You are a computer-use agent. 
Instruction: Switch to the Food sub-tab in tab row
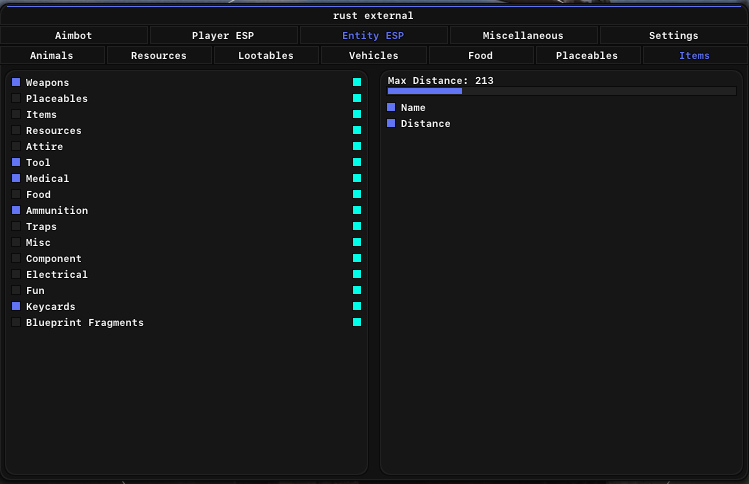[481, 55]
